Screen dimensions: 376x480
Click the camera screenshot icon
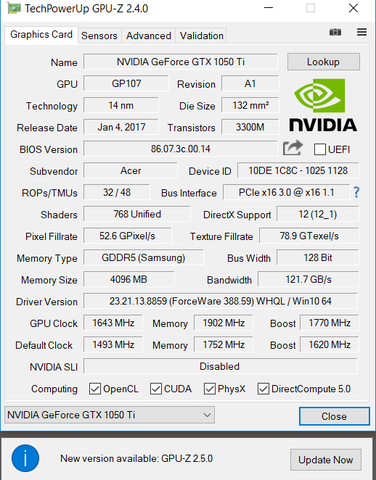click(x=335, y=32)
